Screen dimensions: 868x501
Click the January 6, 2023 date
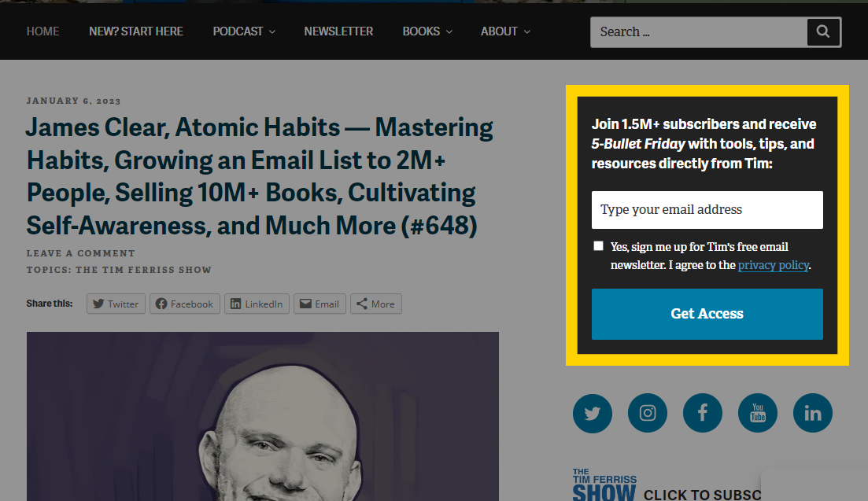(74, 101)
